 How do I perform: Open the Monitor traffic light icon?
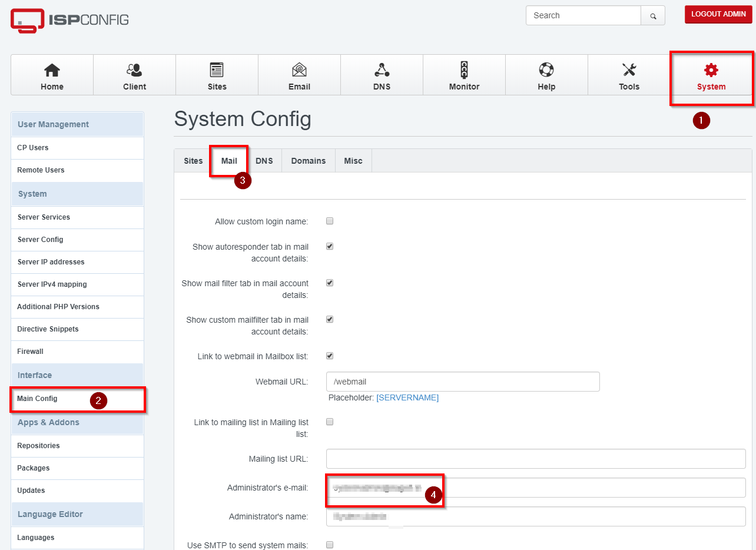tap(464, 71)
